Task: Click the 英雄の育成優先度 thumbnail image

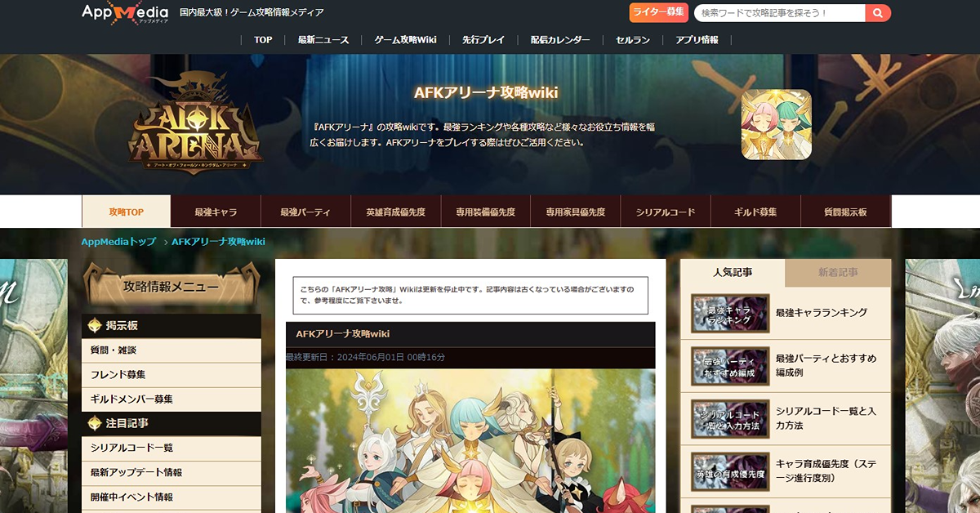Action: tap(730, 471)
